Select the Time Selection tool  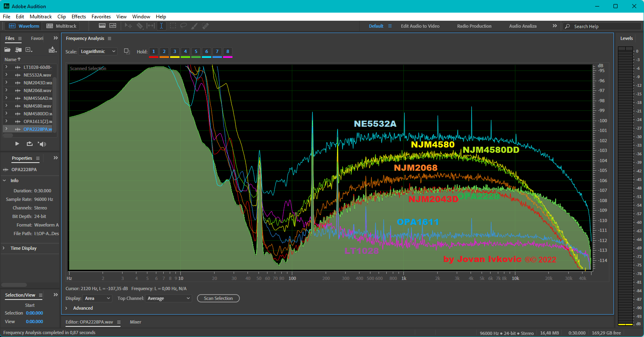[162, 26]
